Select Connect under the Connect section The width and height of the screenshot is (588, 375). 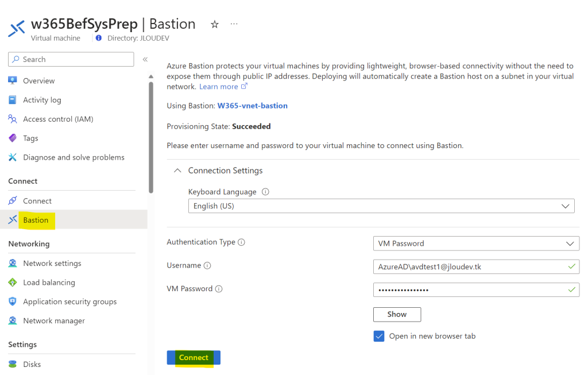pos(37,201)
